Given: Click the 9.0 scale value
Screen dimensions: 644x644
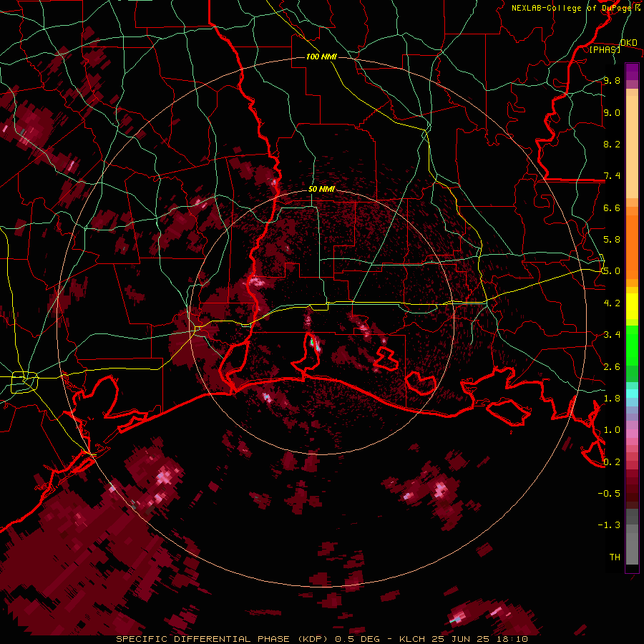Looking at the screenshot, I should pyautogui.click(x=612, y=112).
